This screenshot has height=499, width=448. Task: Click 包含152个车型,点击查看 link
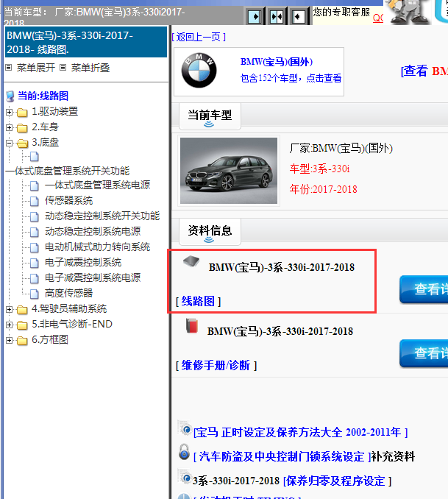[291, 78]
